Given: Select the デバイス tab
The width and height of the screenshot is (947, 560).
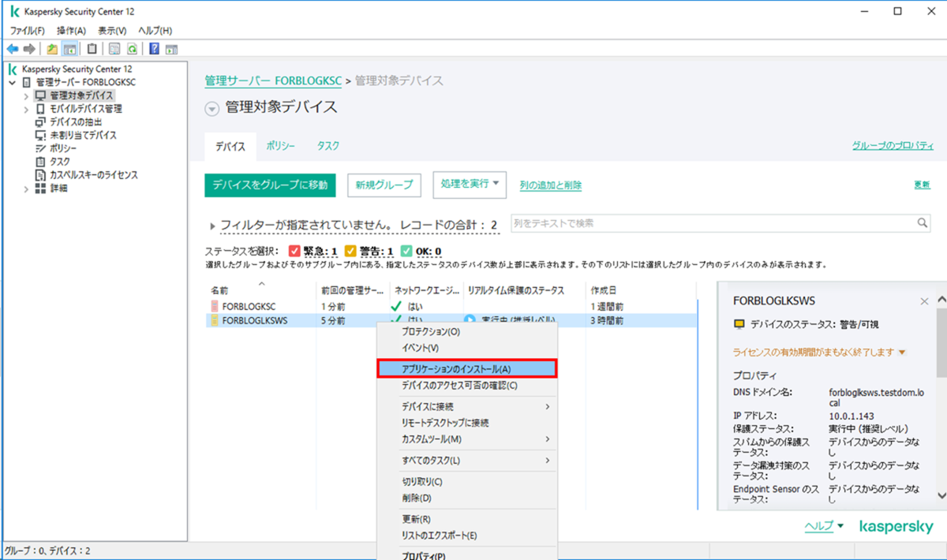Looking at the screenshot, I should click(x=230, y=147).
